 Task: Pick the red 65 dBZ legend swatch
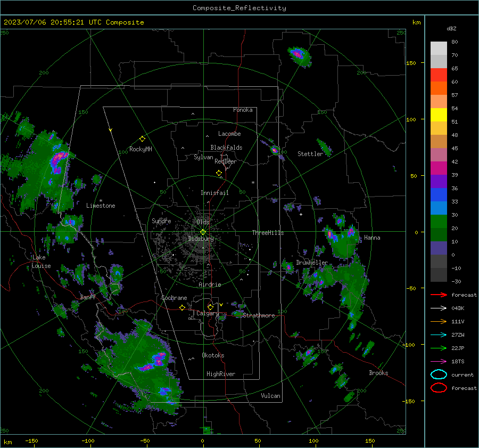[439, 75]
